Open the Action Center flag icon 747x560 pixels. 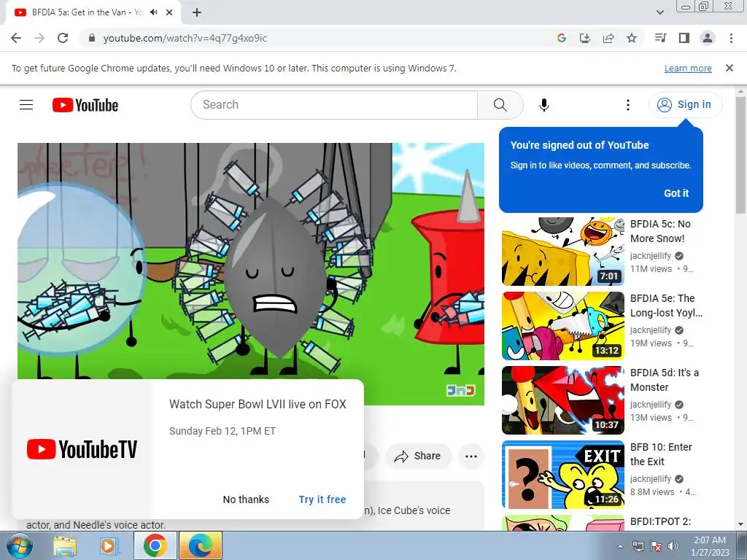[656, 546]
